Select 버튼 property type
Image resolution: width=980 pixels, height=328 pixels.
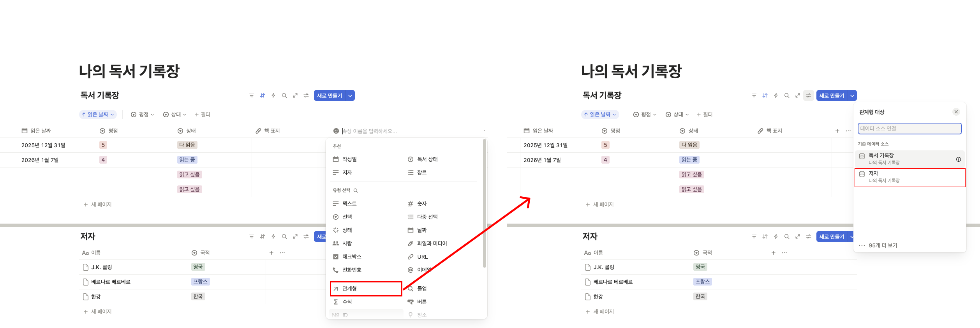(x=441, y=302)
